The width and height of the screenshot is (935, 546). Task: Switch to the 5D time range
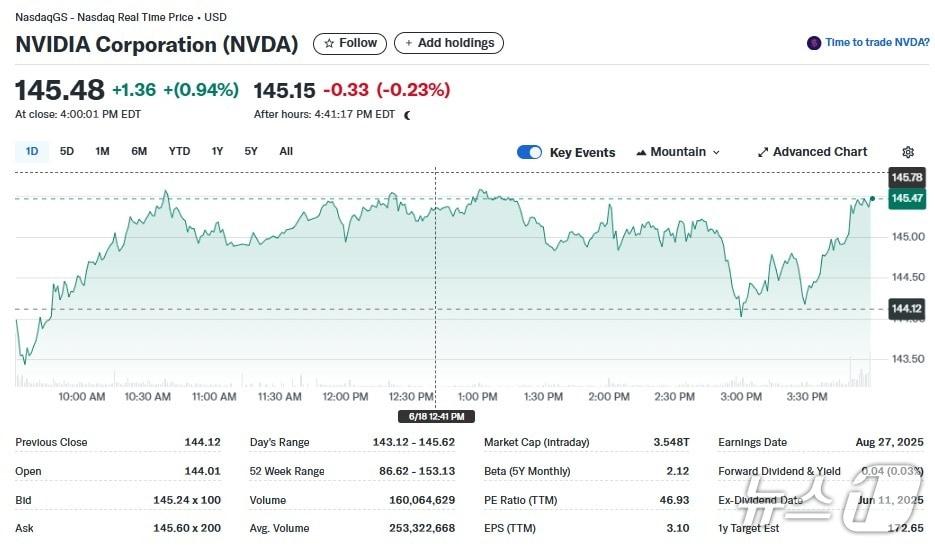[67, 151]
